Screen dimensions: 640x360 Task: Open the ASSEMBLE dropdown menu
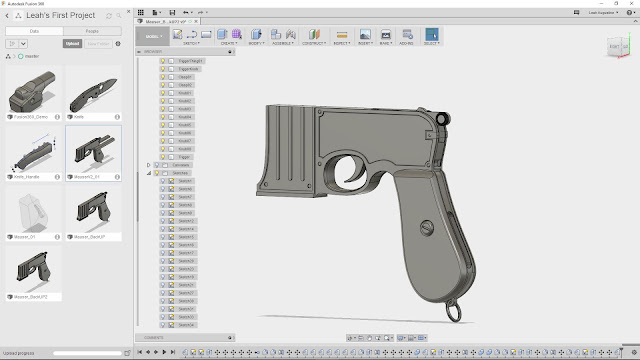[283, 43]
